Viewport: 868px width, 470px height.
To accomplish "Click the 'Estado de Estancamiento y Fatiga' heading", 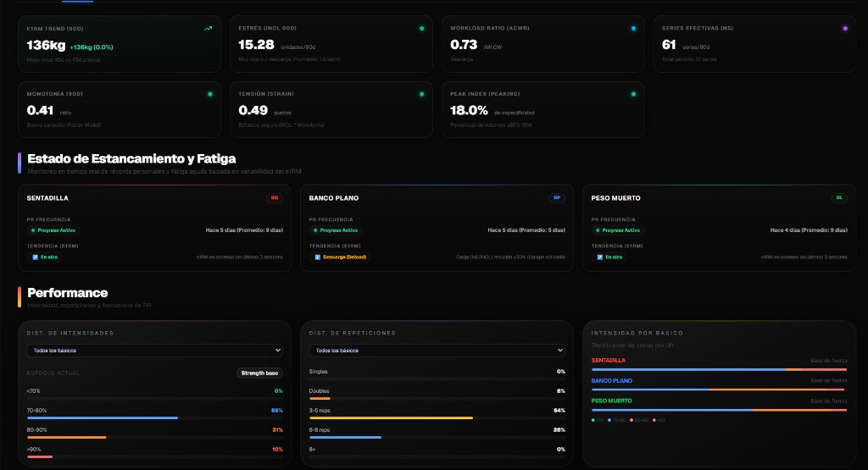I will pos(131,158).
